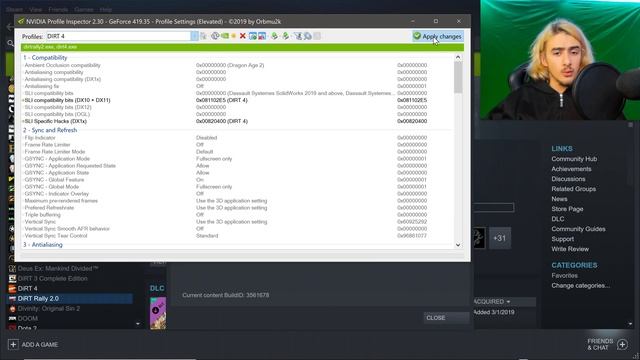
Task: Click the Apply changes button
Action: pyautogui.click(x=438, y=36)
